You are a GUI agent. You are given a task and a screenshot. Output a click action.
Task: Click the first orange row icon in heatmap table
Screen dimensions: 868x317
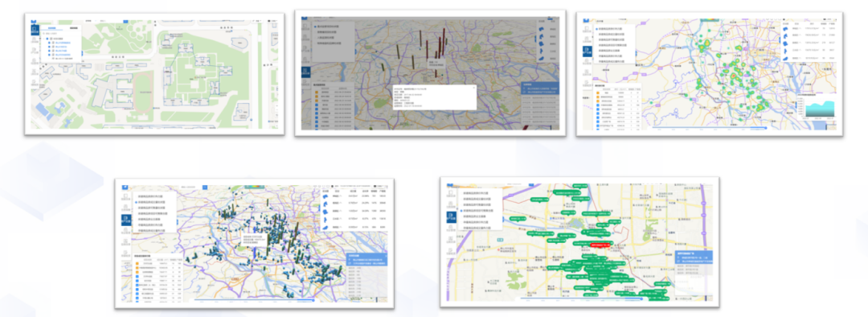[x=598, y=93]
